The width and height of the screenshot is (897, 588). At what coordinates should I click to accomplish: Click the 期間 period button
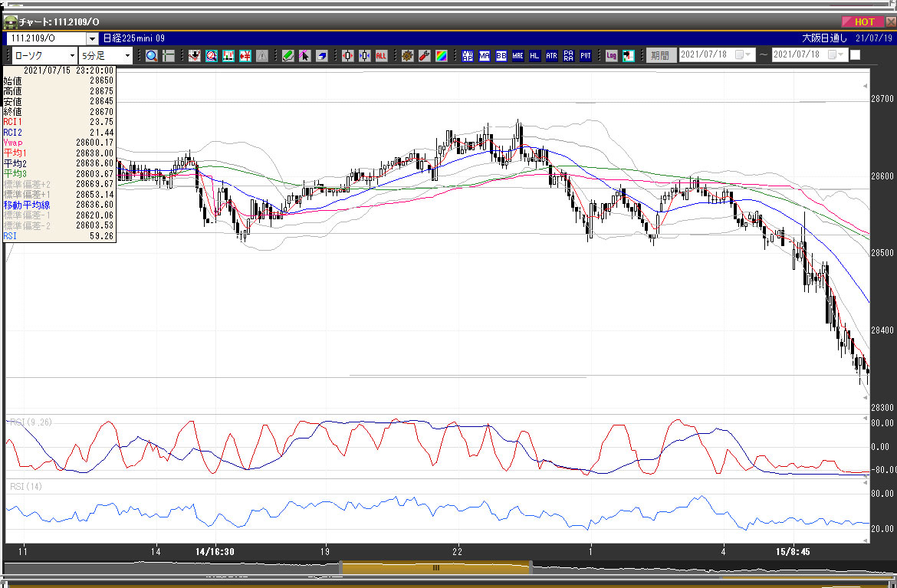[x=659, y=55]
